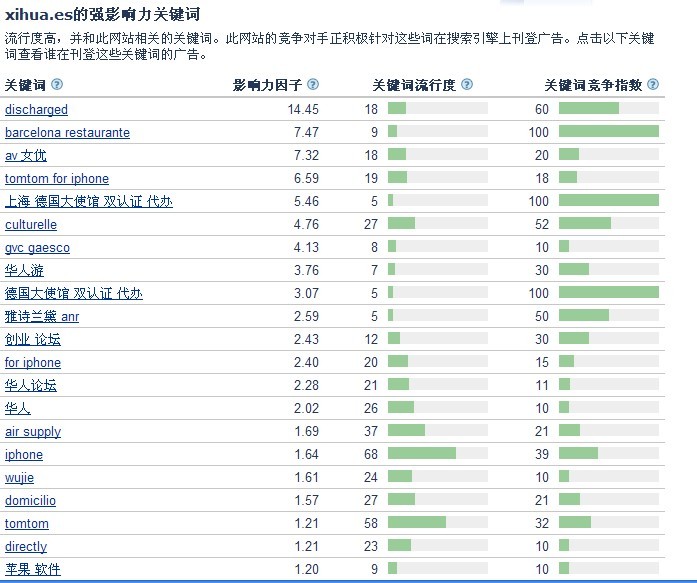Click the "创业 论坛" link

33,339
